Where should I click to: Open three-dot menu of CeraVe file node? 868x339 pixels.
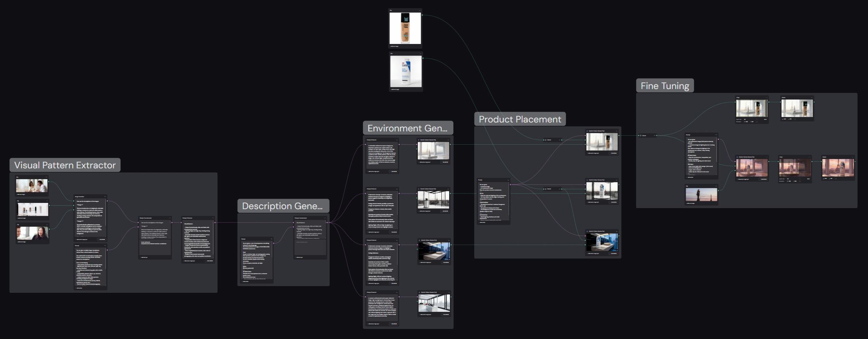tap(420, 54)
